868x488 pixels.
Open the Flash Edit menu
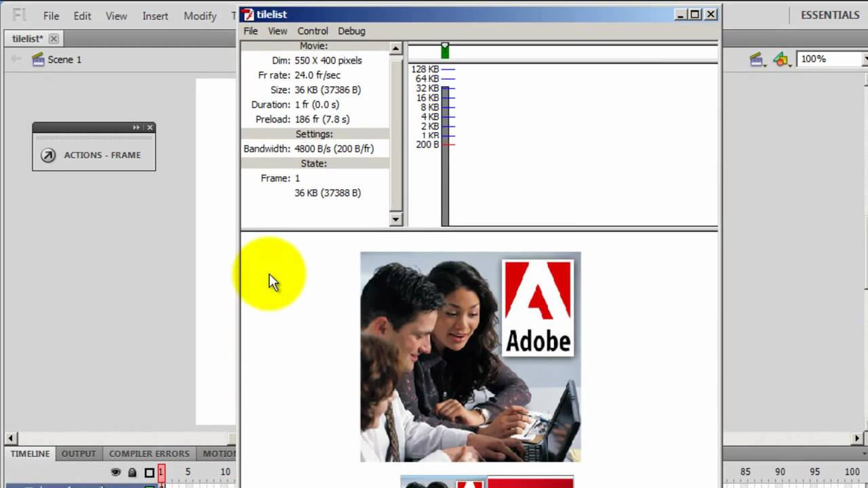tap(82, 16)
